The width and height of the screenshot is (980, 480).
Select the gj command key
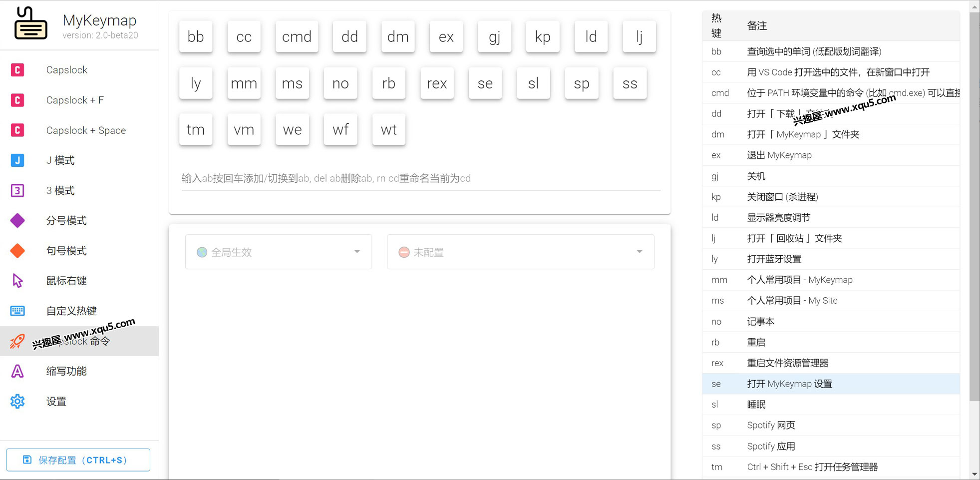click(x=495, y=36)
